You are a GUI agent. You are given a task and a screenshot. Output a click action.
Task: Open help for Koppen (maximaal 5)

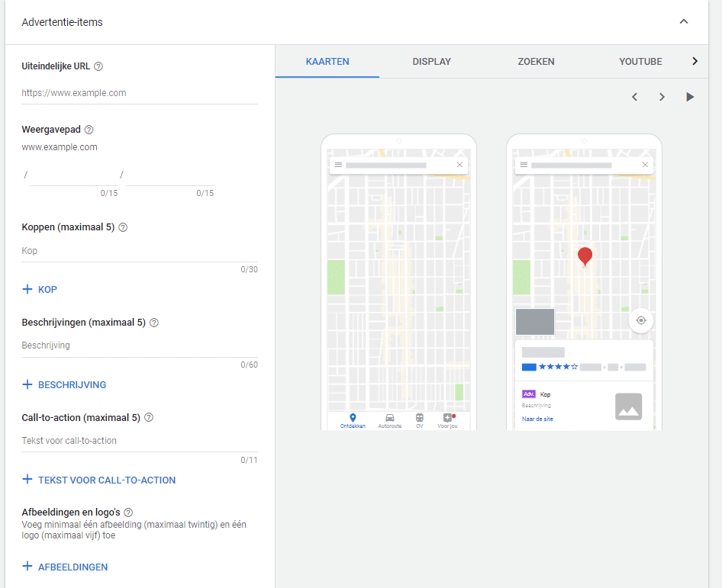(x=123, y=227)
